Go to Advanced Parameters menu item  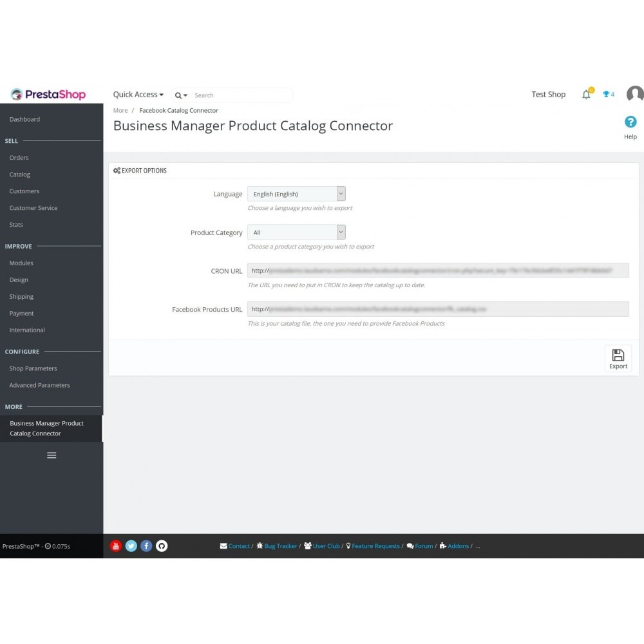39,385
